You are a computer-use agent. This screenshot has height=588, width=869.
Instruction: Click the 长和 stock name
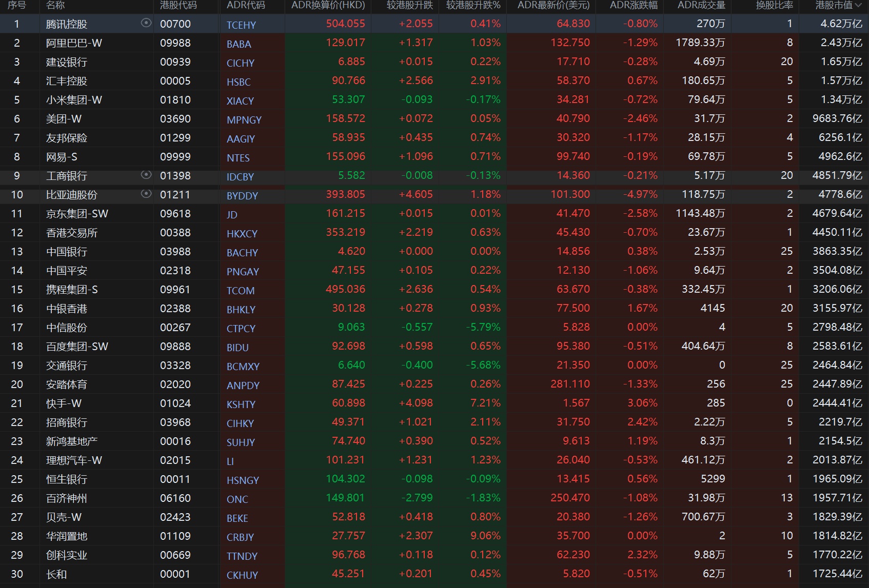(x=56, y=574)
